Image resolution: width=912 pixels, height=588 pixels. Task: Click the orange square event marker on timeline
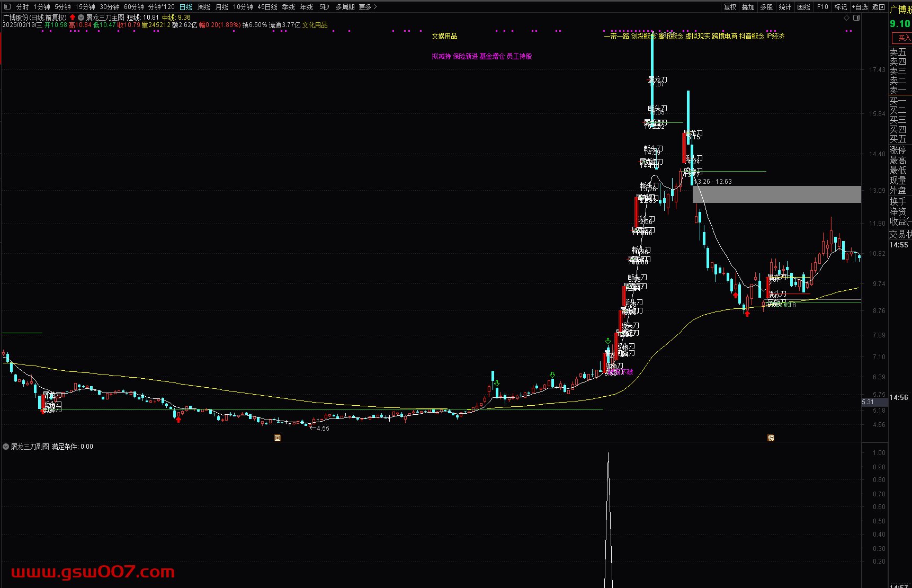(x=278, y=438)
